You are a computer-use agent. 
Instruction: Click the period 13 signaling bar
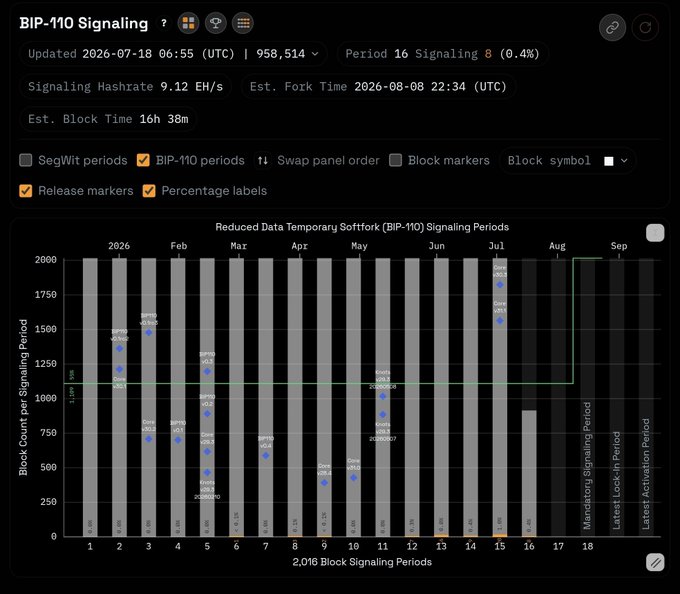pos(441,398)
